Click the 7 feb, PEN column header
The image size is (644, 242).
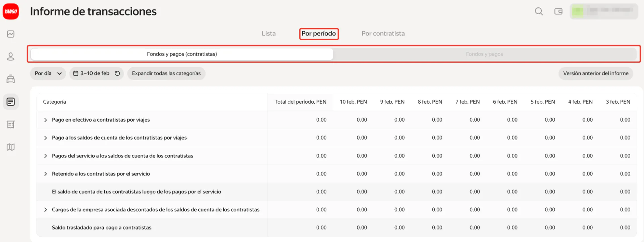click(467, 102)
